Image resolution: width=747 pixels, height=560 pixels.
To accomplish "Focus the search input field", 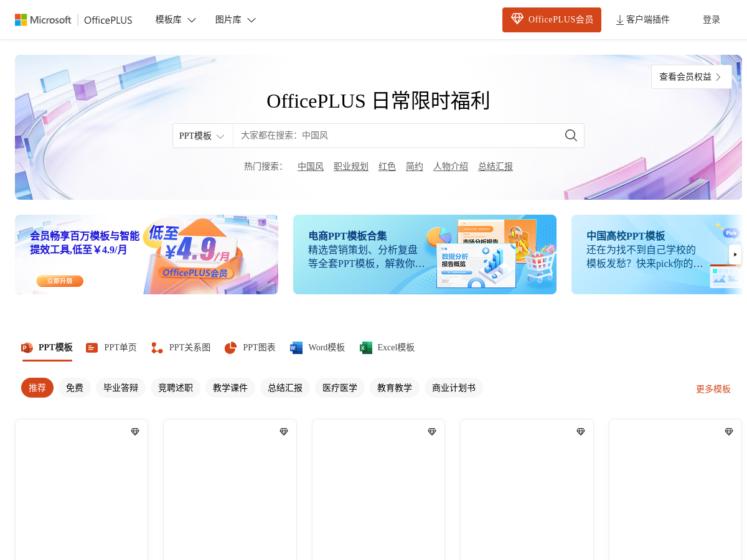I will pos(395,136).
